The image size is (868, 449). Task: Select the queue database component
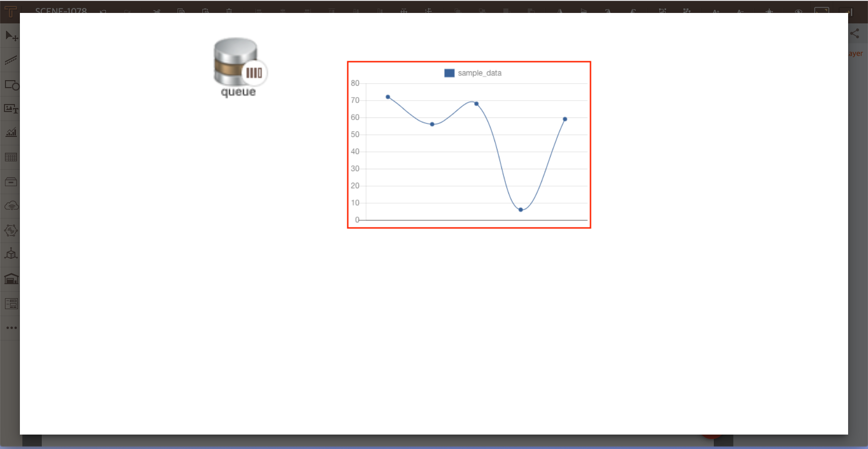coord(240,67)
